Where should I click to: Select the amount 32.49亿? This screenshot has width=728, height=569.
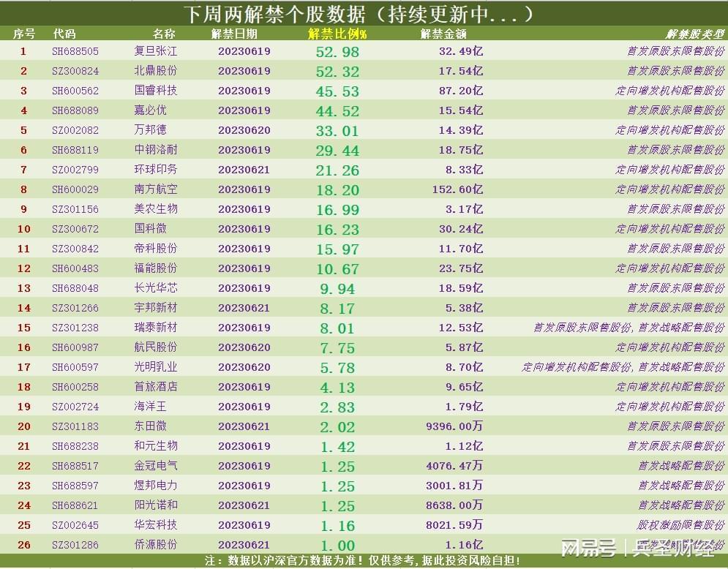[x=461, y=51]
